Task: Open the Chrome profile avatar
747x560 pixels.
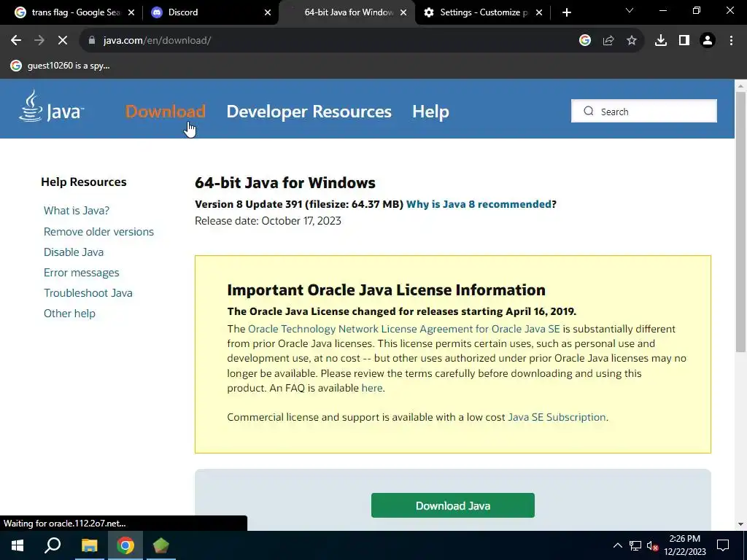Action: tap(708, 41)
